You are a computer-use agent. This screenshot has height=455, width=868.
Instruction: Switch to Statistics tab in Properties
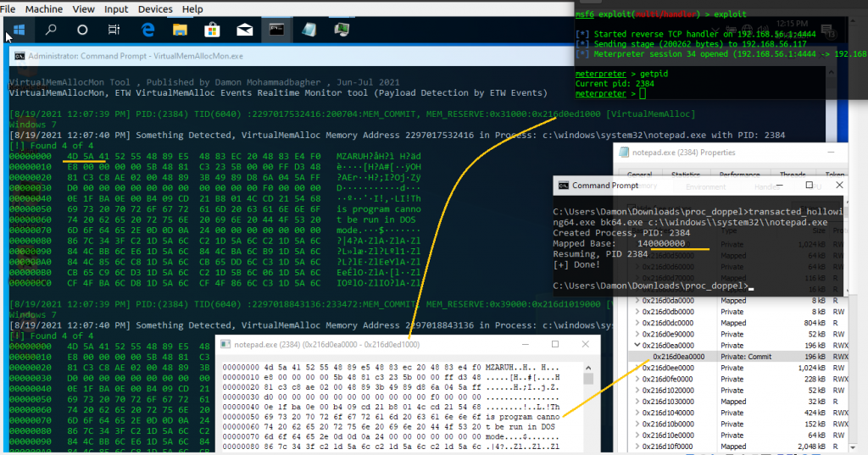click(685, 175)
